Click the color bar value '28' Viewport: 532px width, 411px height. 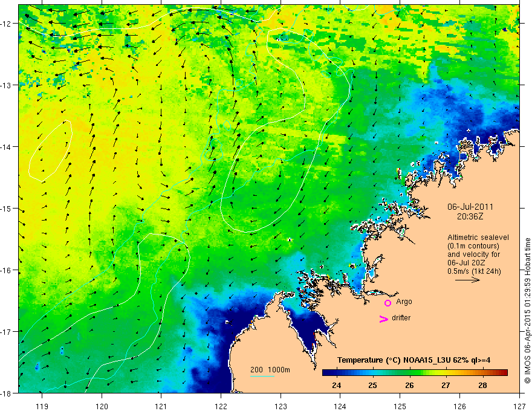tap(482, 385)
